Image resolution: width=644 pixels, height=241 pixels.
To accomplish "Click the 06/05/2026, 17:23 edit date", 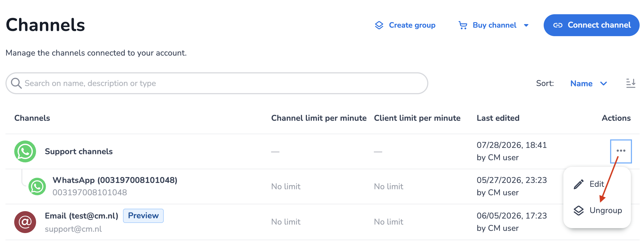I will [x=512, y=216].
